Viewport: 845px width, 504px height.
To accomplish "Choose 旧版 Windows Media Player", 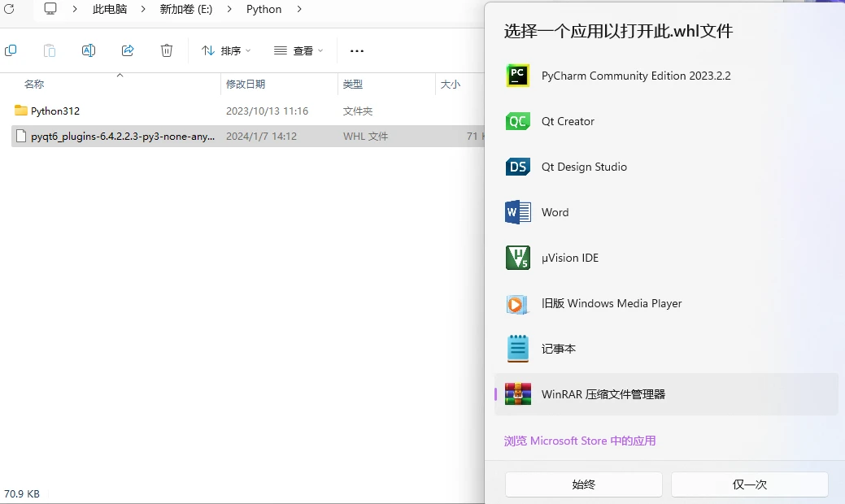I will 666,303.
